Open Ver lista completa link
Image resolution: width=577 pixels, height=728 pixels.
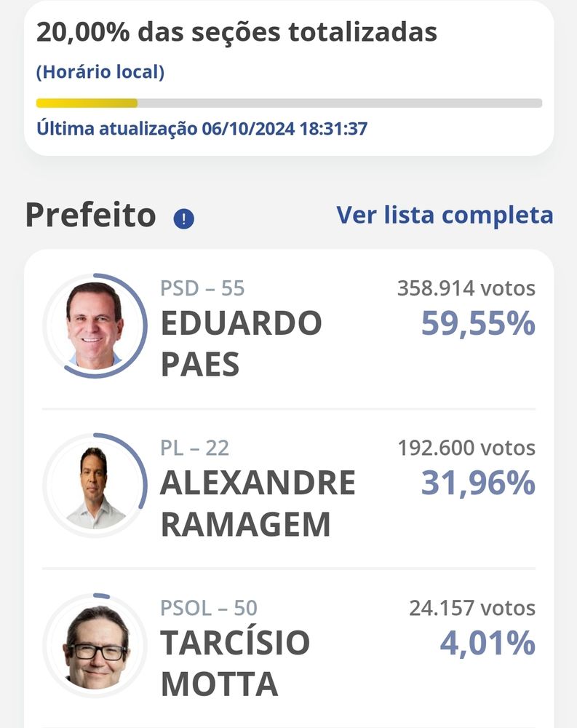tap(445, 215)
